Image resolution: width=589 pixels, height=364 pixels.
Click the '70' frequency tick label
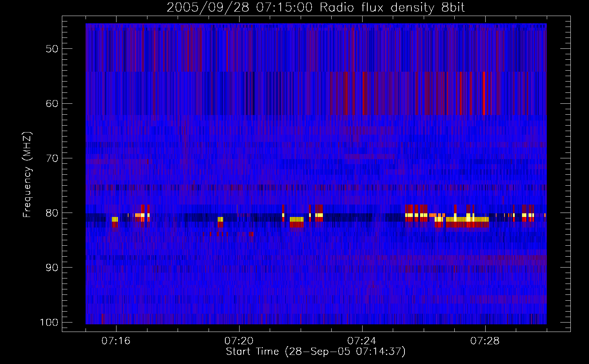(x=52, y=158)
